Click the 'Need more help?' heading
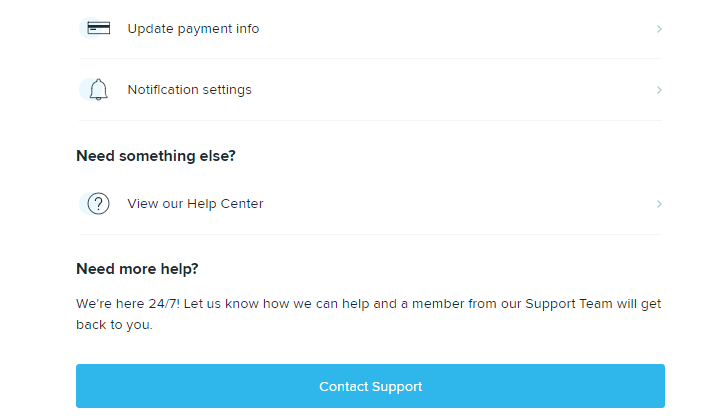Screen dimensions: 715x420 [137, 269]
